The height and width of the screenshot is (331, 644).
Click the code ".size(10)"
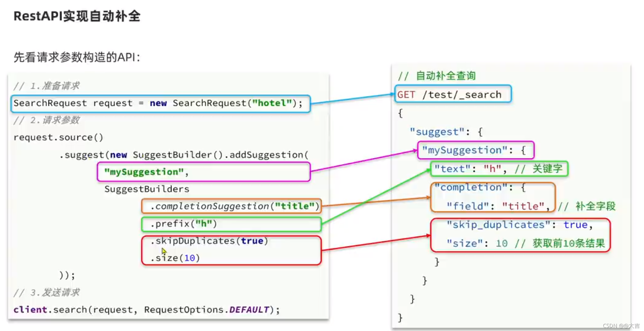(175, 258)
